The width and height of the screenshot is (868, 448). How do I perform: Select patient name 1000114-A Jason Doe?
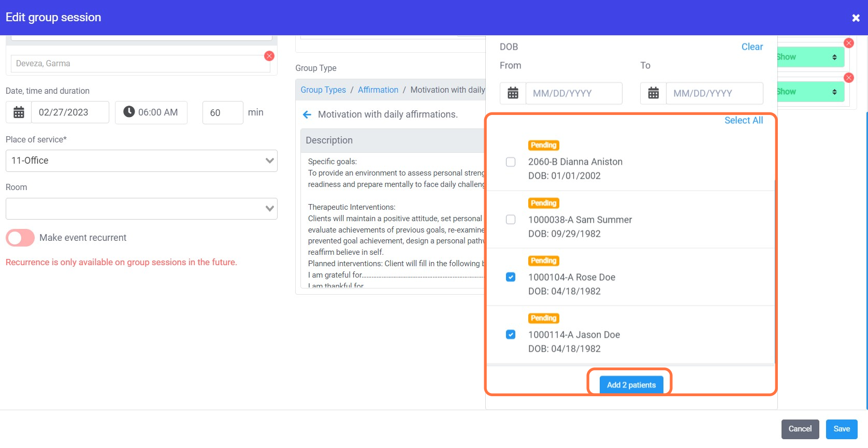pyautogui.click(x=574, y=335)
